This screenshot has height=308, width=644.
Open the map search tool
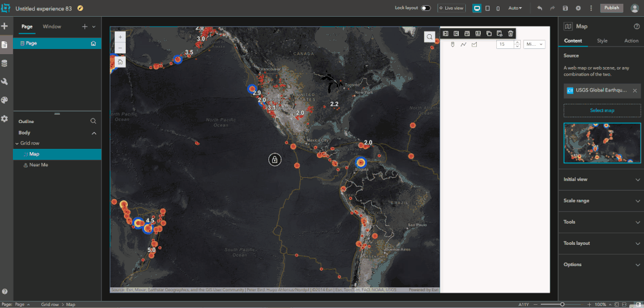point(429,37)
